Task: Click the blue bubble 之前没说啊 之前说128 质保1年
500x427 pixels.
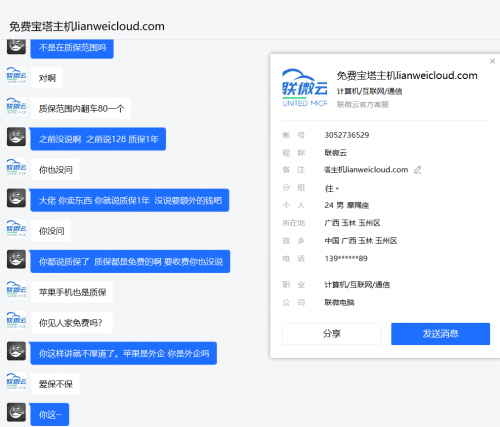Action: point(98,139)
